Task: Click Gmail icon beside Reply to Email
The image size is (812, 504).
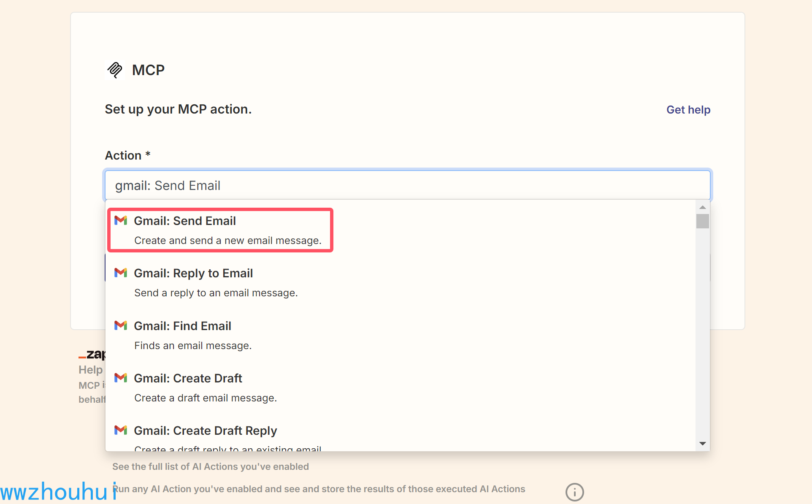Action: coord(121,273)
